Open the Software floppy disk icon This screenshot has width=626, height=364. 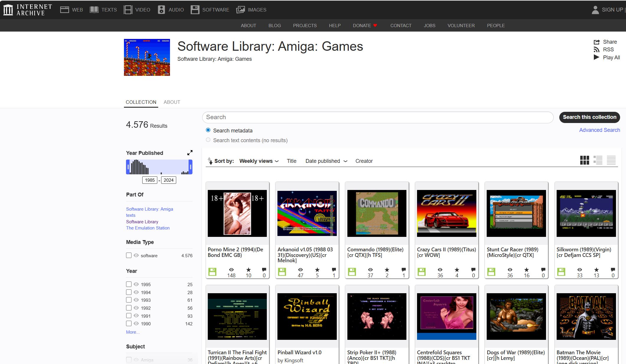click(x=195, y=10)
